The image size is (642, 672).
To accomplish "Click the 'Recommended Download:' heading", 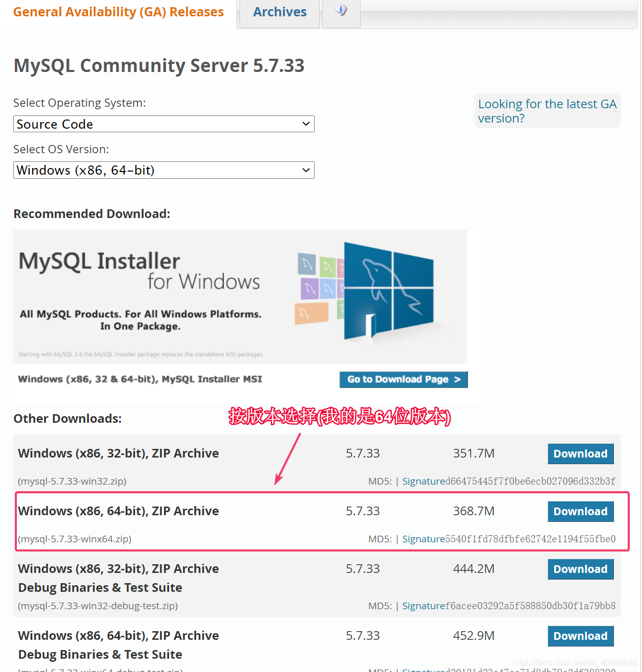I will point(92,214).
